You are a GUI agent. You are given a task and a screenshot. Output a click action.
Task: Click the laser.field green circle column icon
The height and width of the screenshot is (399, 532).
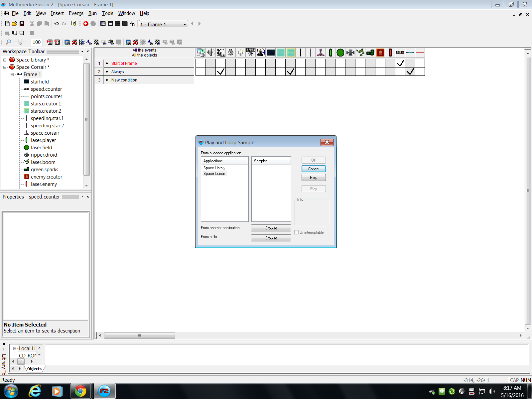tap(340, 53)
